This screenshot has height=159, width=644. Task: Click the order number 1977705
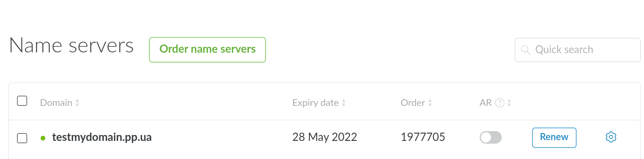[423, 137]
